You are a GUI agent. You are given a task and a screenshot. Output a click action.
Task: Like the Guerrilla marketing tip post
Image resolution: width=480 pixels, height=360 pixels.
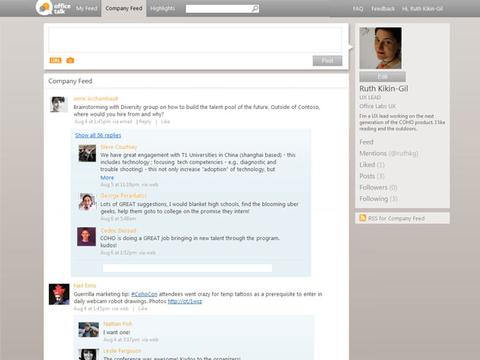point(143,309)
